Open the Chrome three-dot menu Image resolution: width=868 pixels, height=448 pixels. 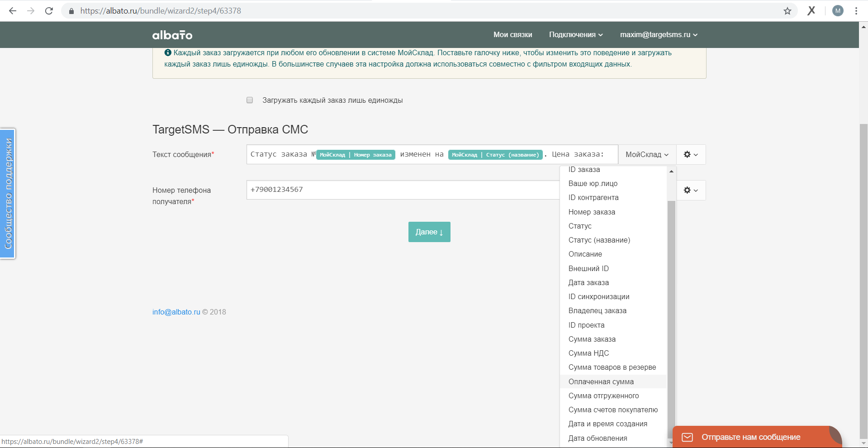[x=856, y=11]
